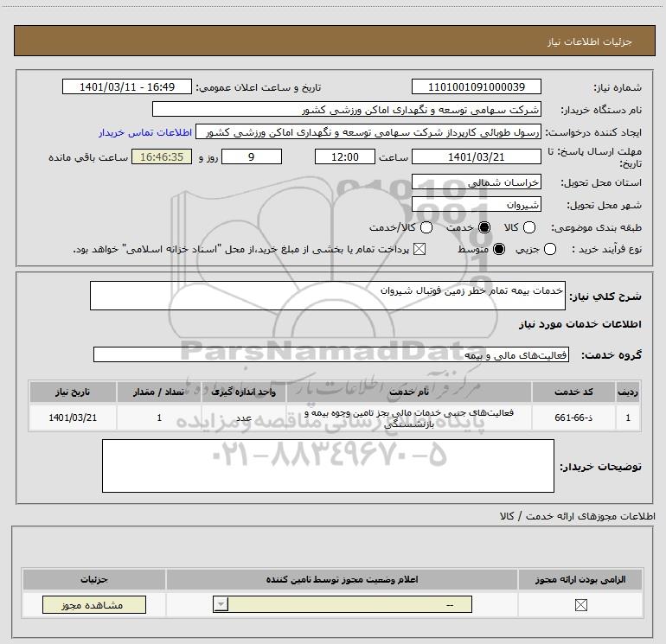This screenshot has width=666, height=644.
Task: Click the days remaining field showing 9
Action: pos(252,156)
